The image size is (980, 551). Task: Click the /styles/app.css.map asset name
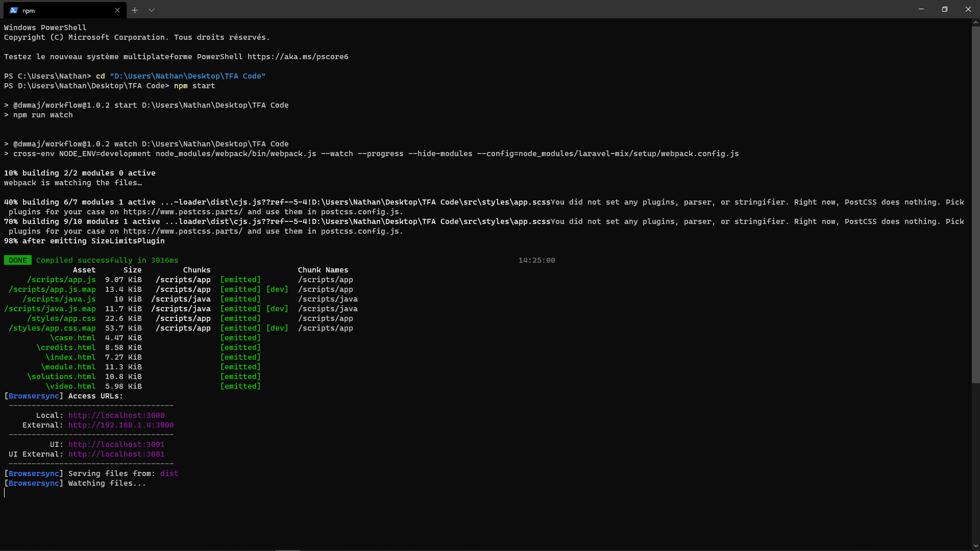click(52, 328)
